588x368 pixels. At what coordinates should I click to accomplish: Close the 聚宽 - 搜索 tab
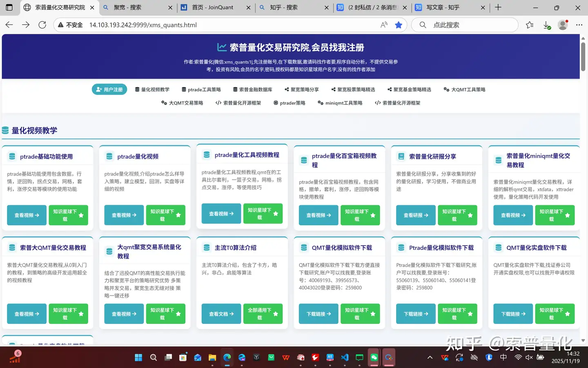170,7
